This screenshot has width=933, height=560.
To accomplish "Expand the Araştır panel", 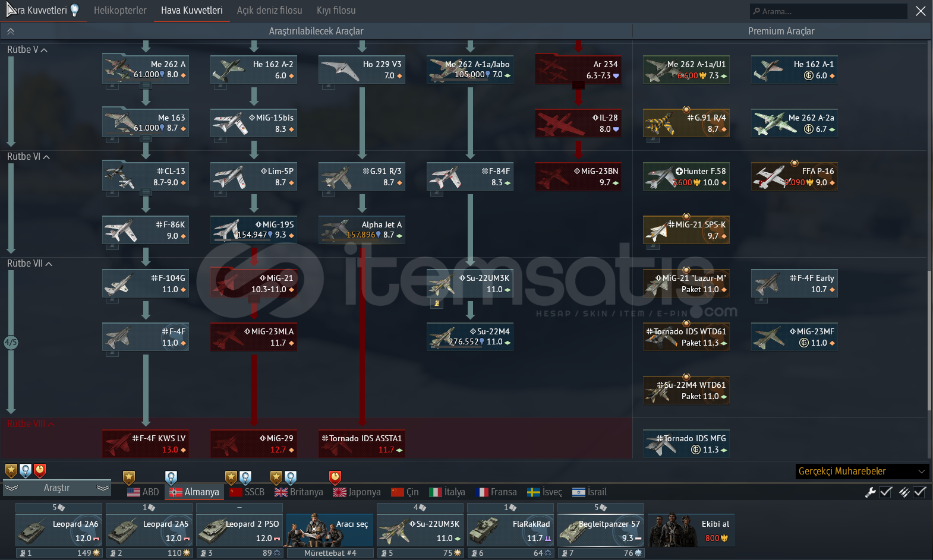I will (57, 488).
